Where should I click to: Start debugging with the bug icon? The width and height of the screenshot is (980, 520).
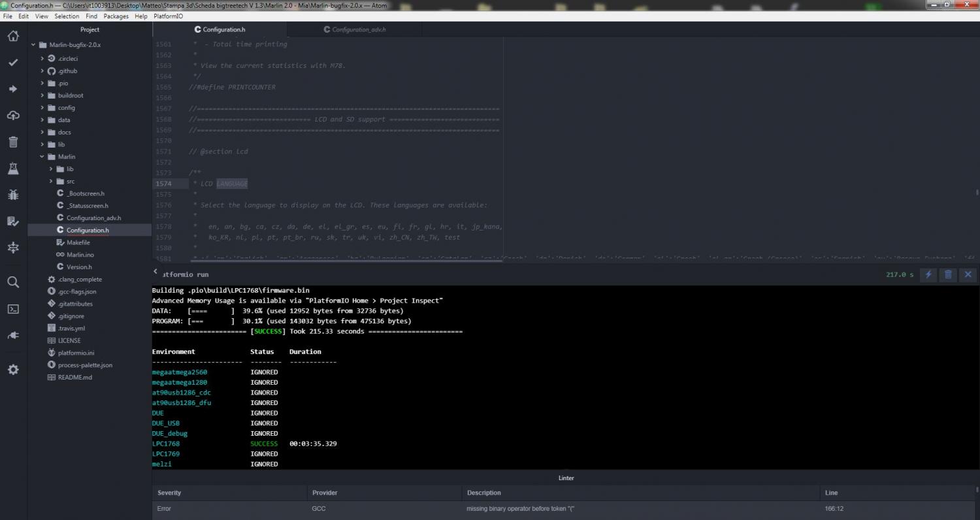coord(13,195)
